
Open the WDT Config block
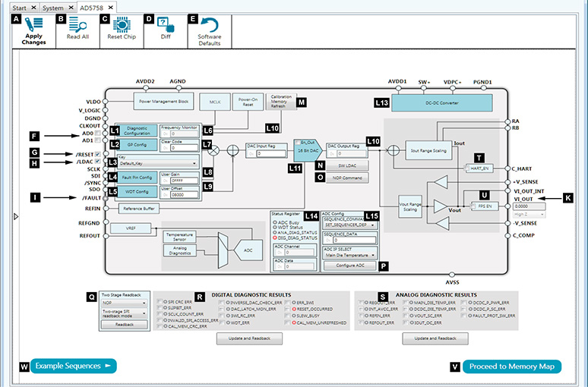(137, 191)
